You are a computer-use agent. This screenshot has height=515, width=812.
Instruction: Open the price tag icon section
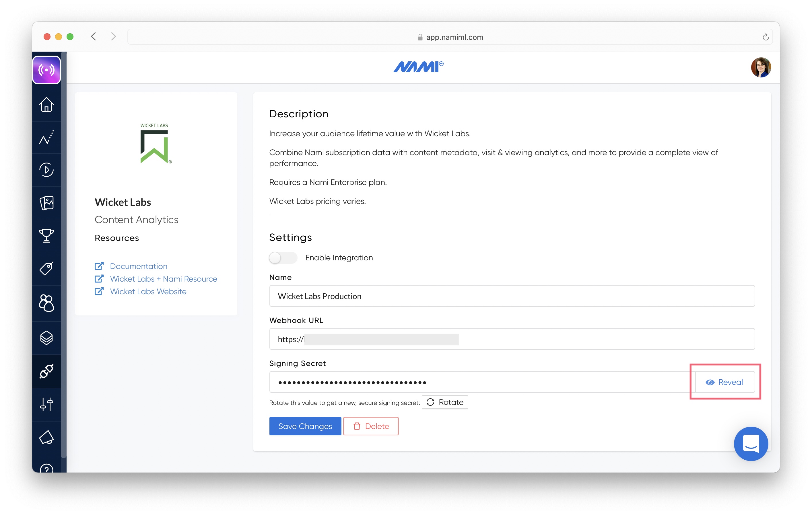(x=46, y=269)
